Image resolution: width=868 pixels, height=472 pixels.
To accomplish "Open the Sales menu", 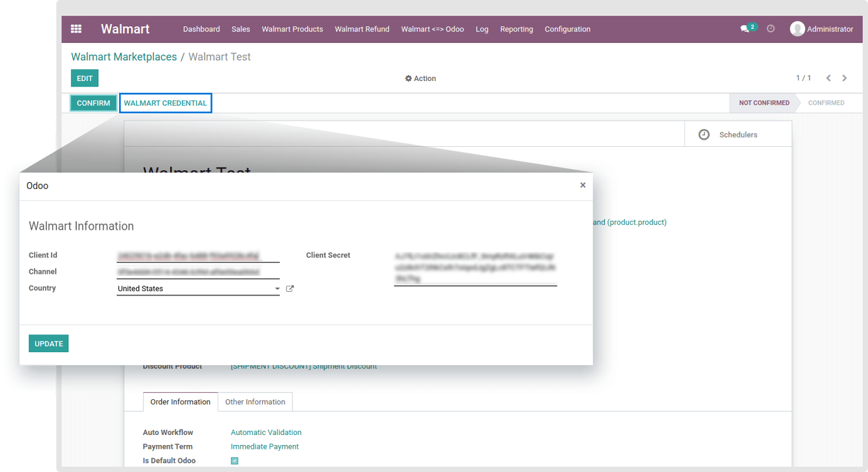I will (x=241, y=29).
